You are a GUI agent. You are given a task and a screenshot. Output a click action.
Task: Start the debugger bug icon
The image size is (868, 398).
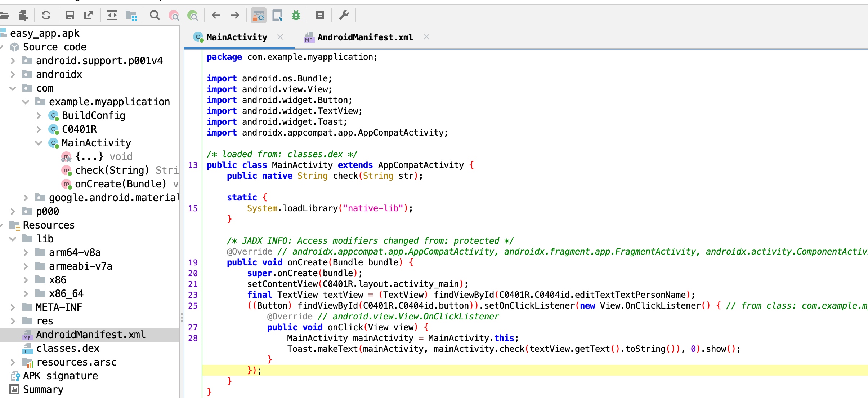[296, 15]
